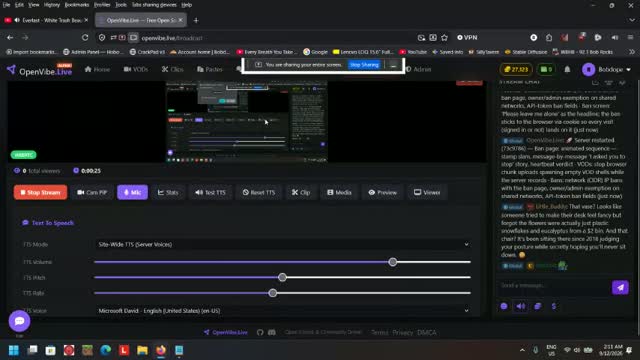
Task: Toggle the Mic button off
Action: (x=132, y=192)
